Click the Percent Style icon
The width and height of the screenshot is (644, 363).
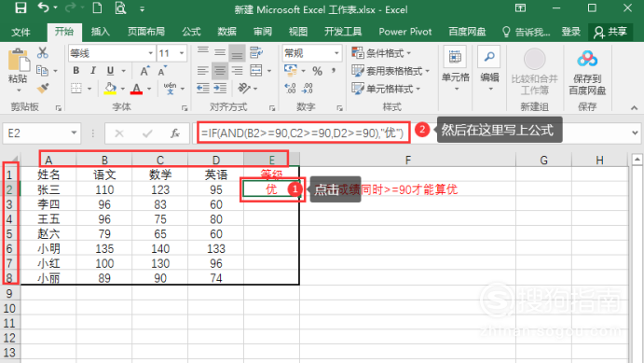point(317,71)
